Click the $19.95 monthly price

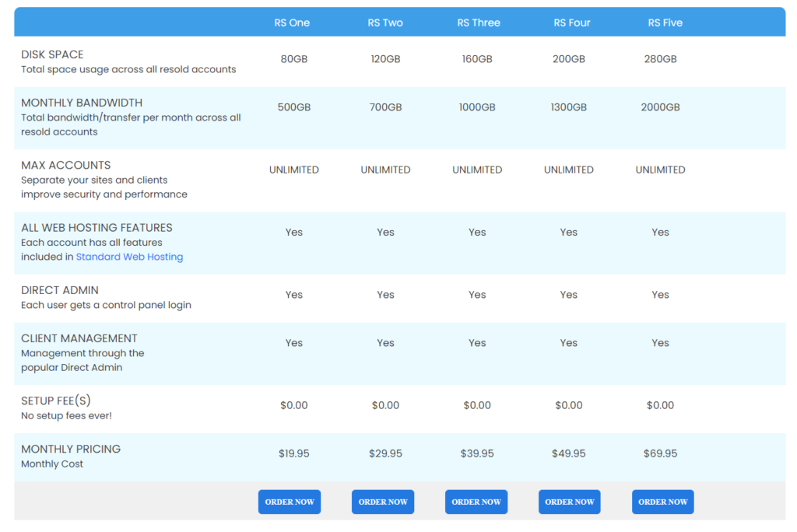(x=293, y=453)
